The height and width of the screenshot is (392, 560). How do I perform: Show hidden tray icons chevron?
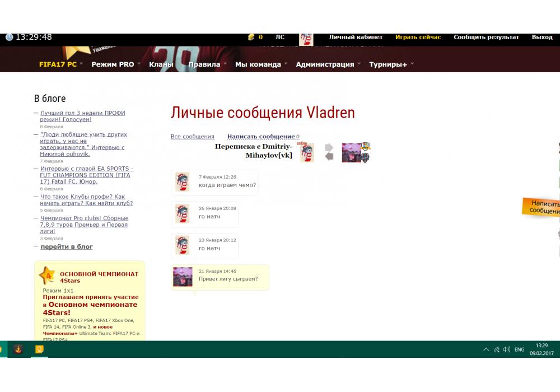pos(486,349)
